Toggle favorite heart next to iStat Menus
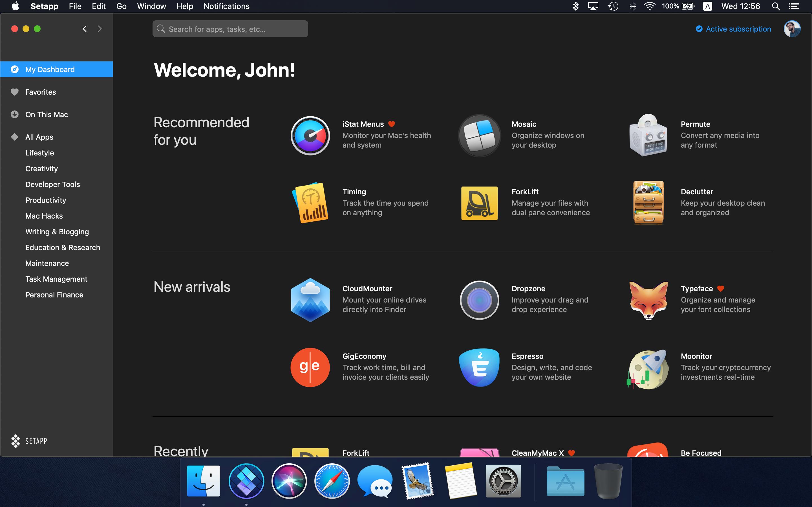This screenshot has width=812, height=507. coord(391,124)
